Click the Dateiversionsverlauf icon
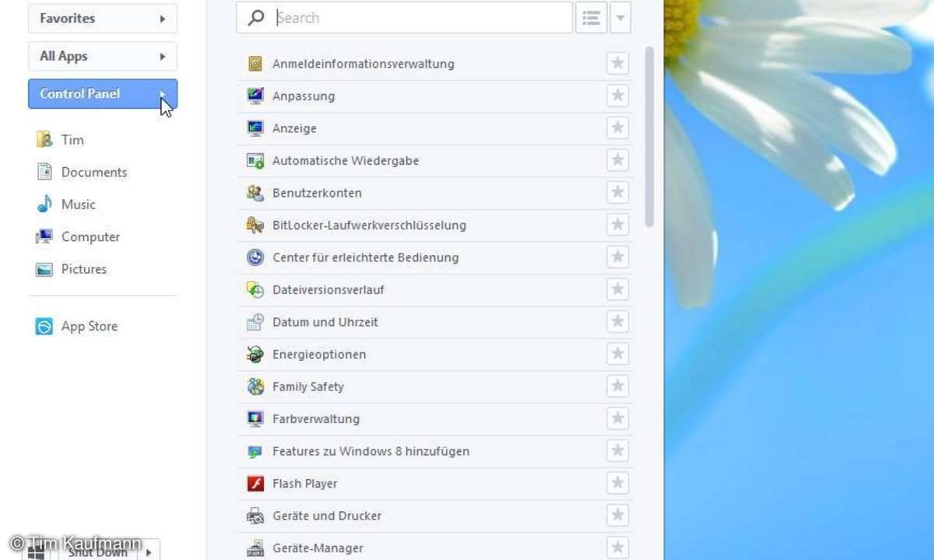Viewport: 934px width, 560px height. click(255, 290)
